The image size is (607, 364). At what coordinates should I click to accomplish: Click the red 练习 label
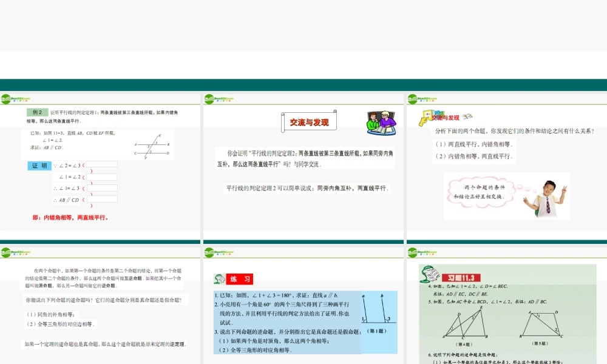(240, 279)
